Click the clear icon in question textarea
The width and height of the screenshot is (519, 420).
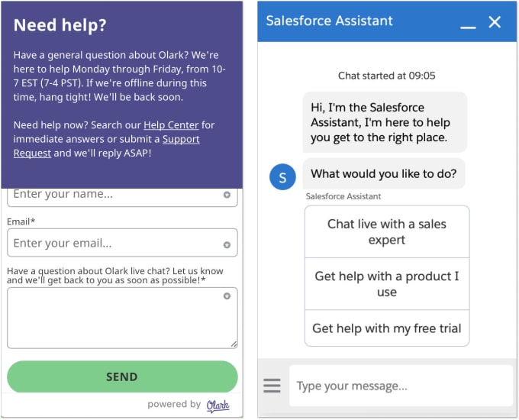227,296
